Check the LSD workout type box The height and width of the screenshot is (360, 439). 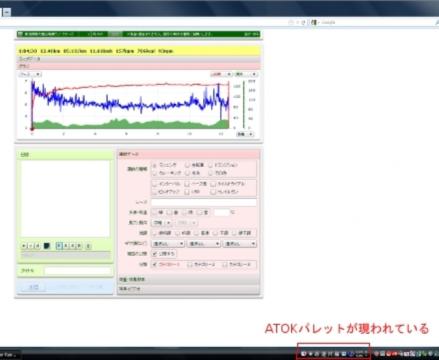[x=187, y=192]
